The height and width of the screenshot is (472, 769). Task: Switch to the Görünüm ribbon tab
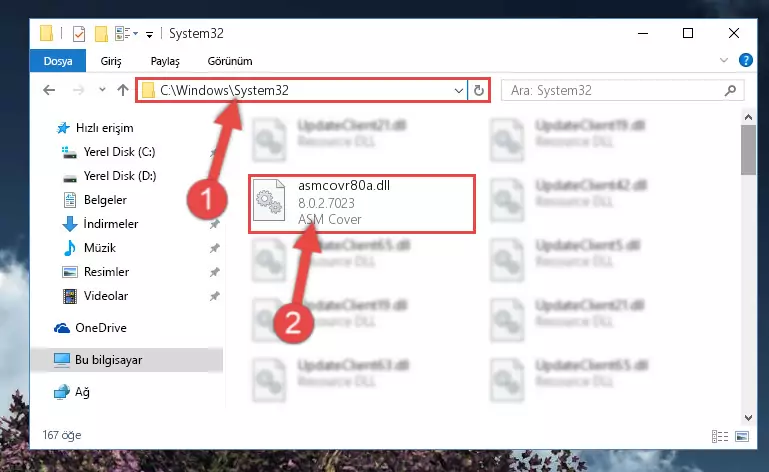tap(230, 61)
